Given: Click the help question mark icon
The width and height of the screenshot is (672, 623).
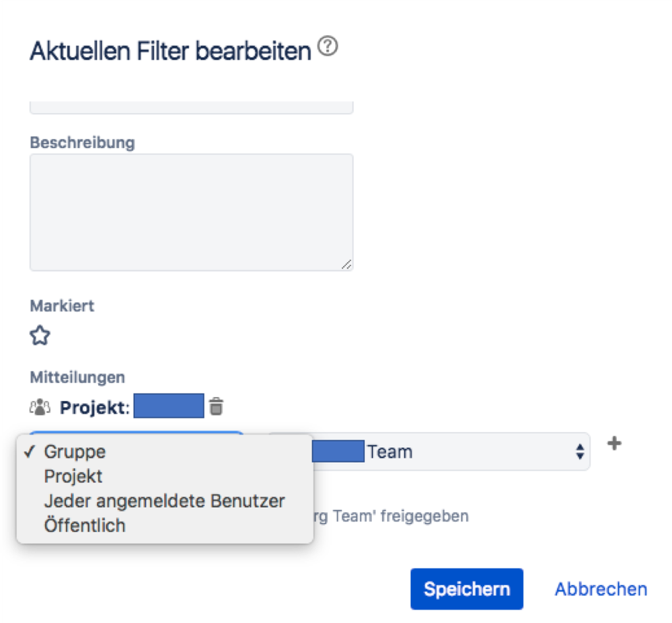Looking at the screenshot, I should coord(328,48).
